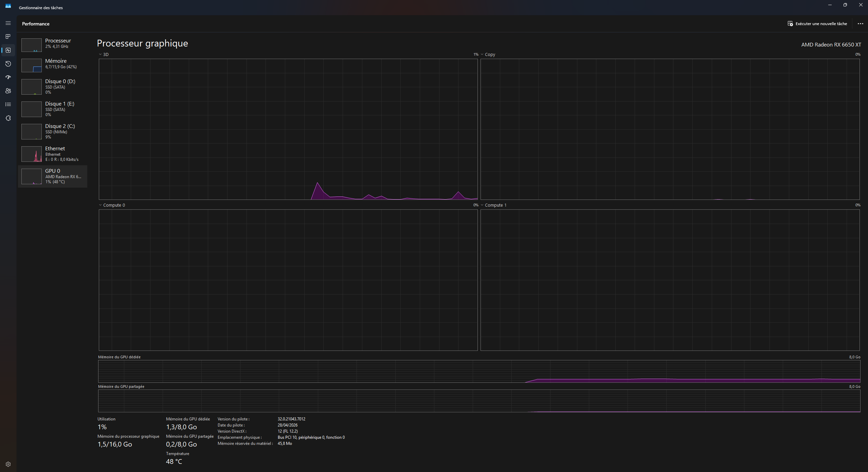Click the Processeur mini graph thumbnail
This screenshot has width=868, height=472.
click(32, 45)
